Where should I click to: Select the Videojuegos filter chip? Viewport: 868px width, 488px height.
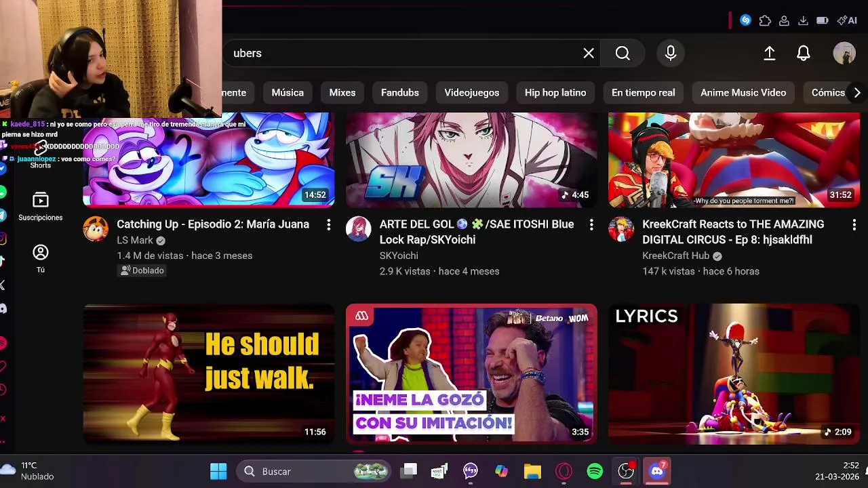click(472, 93)
